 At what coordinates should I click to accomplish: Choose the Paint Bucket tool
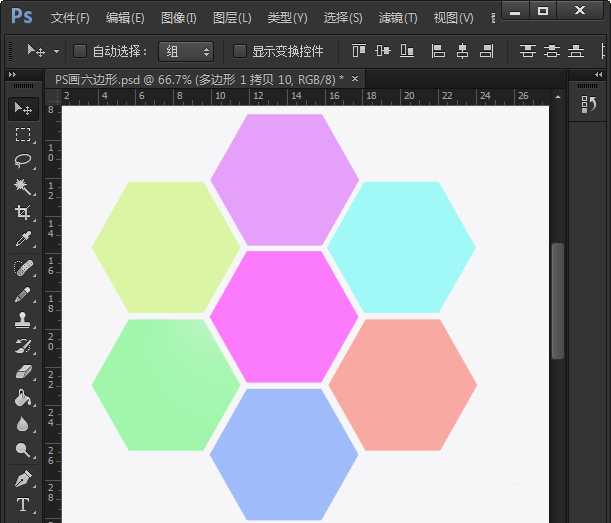(22, 398)
